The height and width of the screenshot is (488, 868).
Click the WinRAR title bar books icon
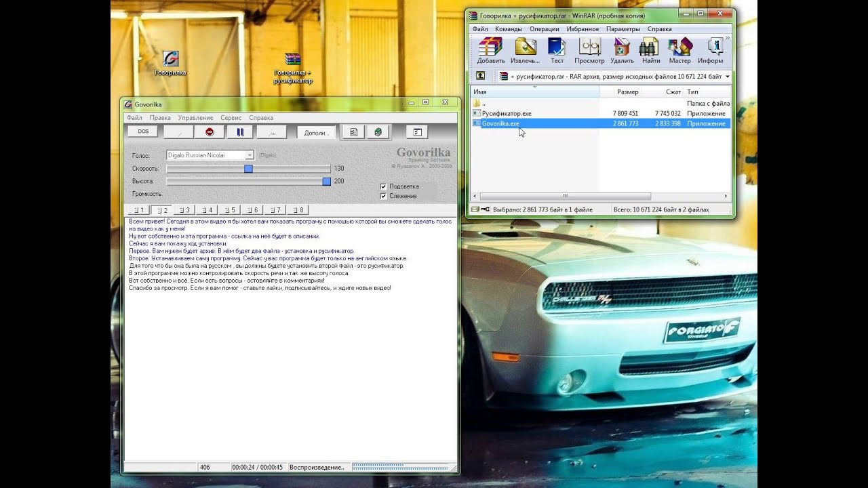[x=473, y=15]
